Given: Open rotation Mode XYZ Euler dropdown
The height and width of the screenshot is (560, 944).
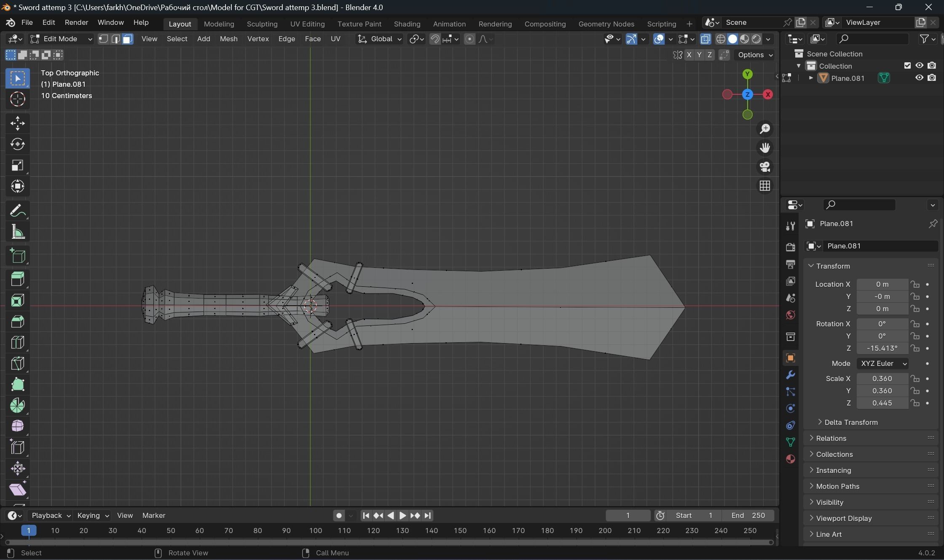Looking at the screenshot, I should pos(882,364).
